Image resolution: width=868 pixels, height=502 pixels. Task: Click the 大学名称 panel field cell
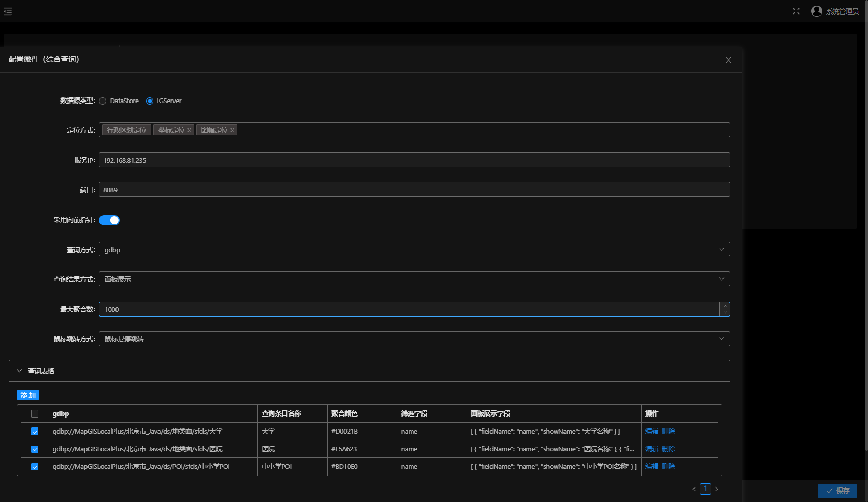click(x=545, y=432)
